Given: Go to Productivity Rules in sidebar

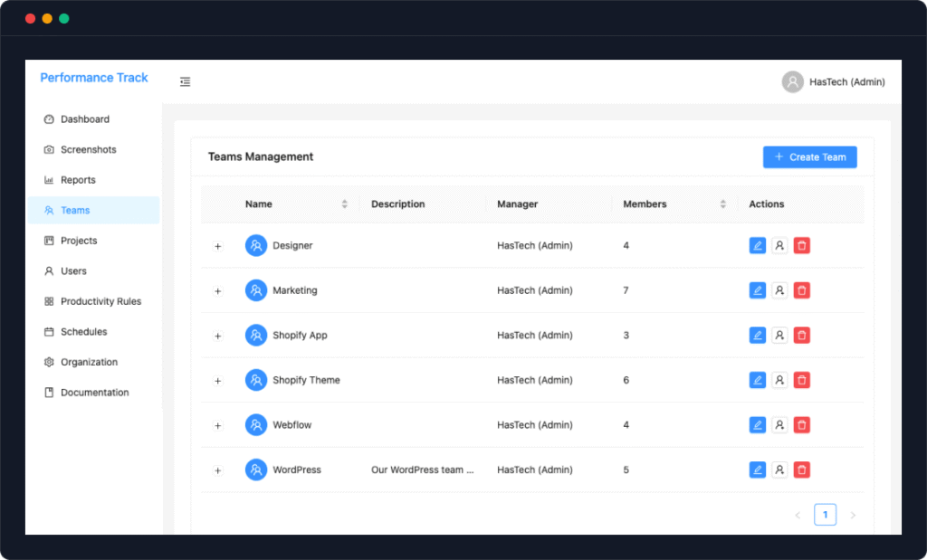Looking at the screenshot, I should [100, 301].
